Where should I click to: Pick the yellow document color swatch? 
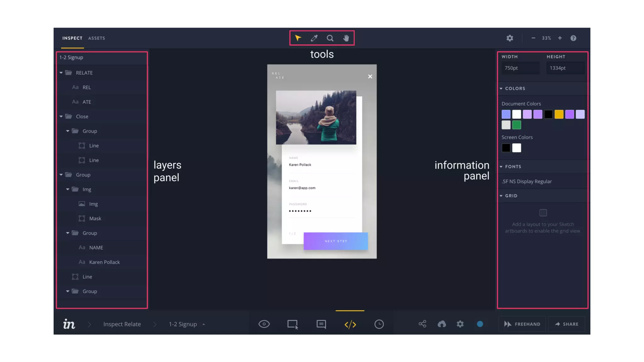pos(559,114)
